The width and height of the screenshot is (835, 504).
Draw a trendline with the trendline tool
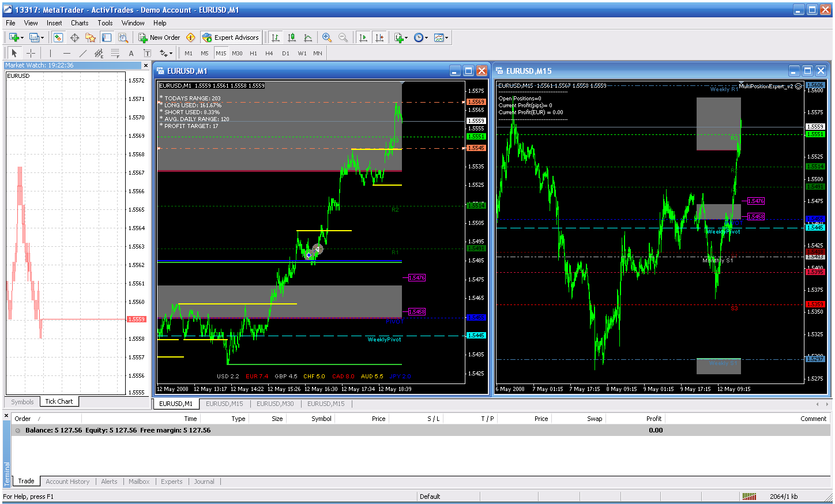coord(82,53)
